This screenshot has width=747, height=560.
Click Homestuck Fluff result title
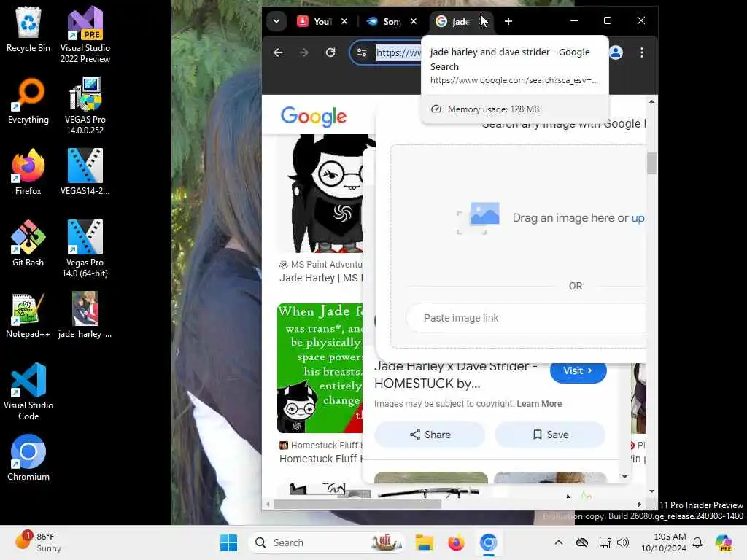321,459
